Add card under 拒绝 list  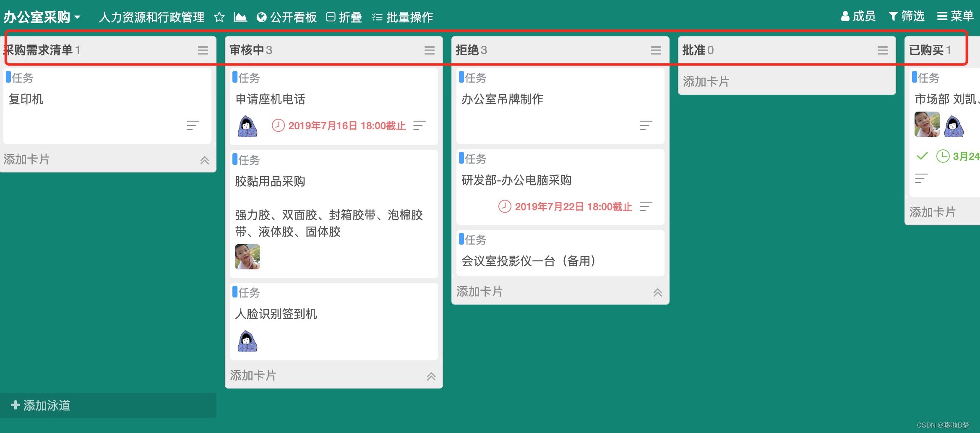[480, 292]
